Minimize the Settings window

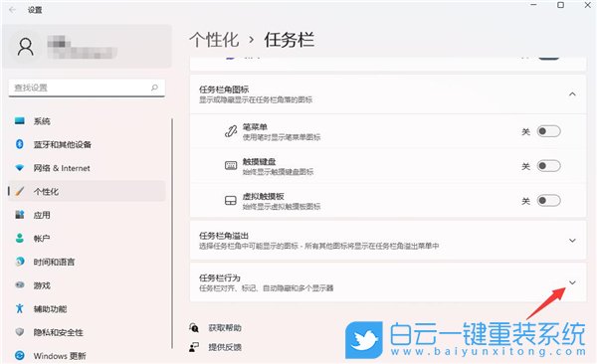tap(533, 5)
